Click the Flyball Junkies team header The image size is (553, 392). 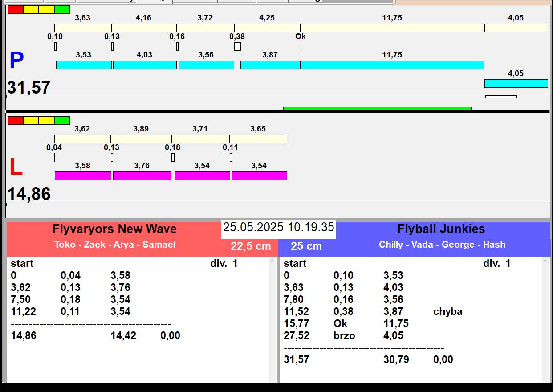point(441,229)
